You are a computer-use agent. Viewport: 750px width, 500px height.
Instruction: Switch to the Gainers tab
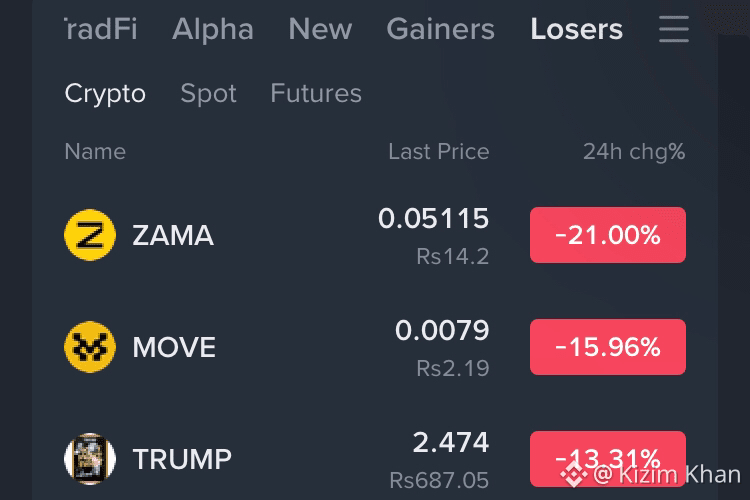click(x=441, y=29)
